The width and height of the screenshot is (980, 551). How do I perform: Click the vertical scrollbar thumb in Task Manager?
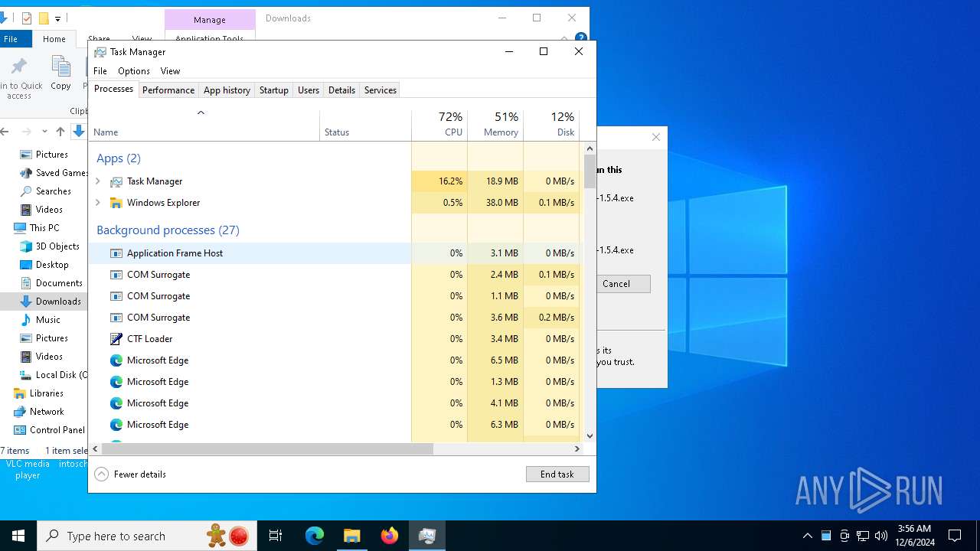pyautogui.click(x=590, y=171)
